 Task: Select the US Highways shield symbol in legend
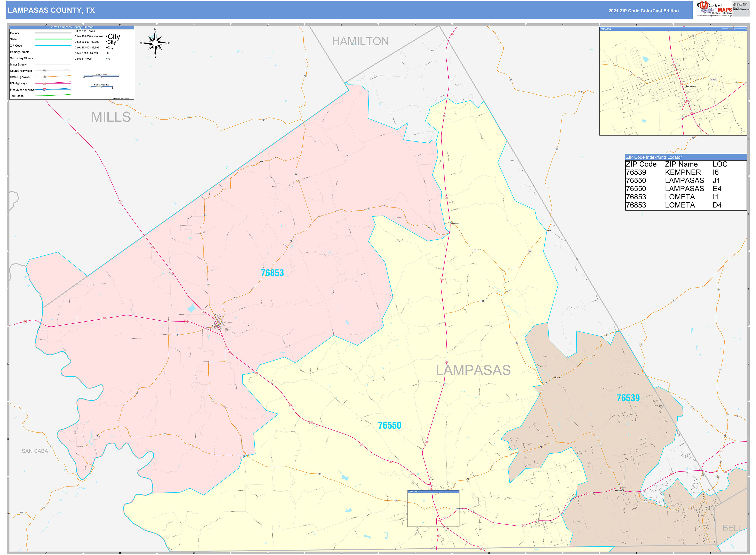(x=44, y=83)
